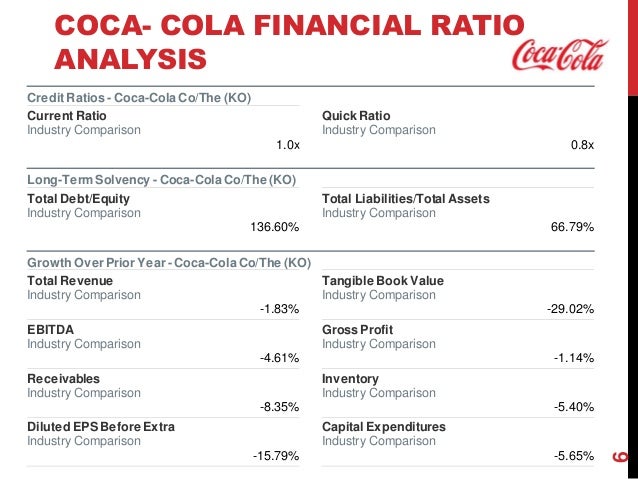Screen dimensions: 638x479
Task: Click the Total Debt/Equity label
Action: (x=78, y=199)
